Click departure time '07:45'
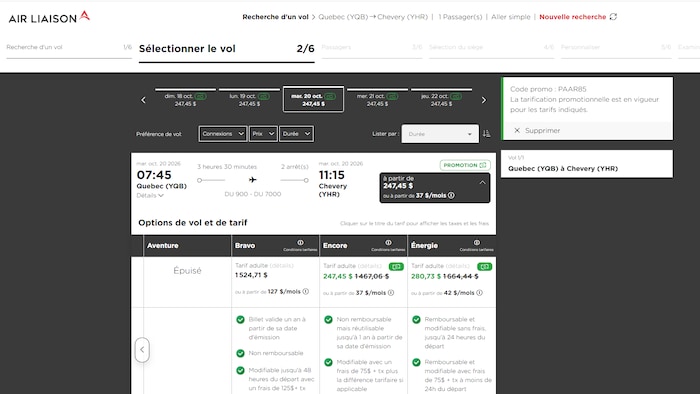The image size is (700, 394). [154, 175]
